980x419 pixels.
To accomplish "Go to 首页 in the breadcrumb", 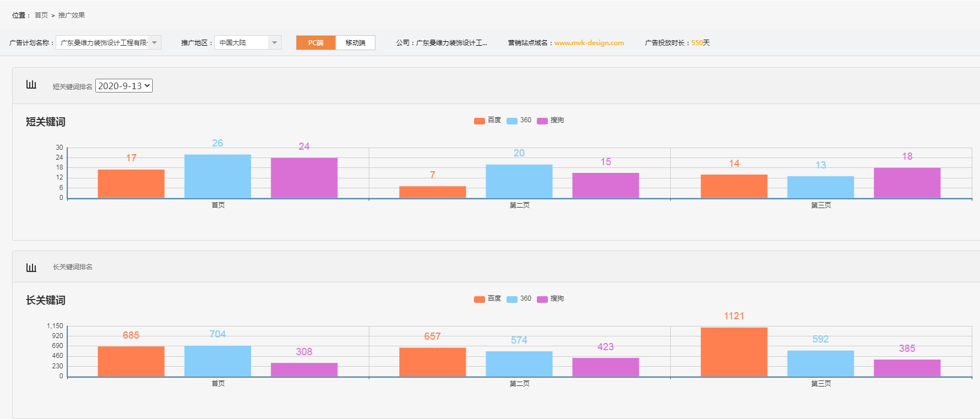I will tap(41, 15).
